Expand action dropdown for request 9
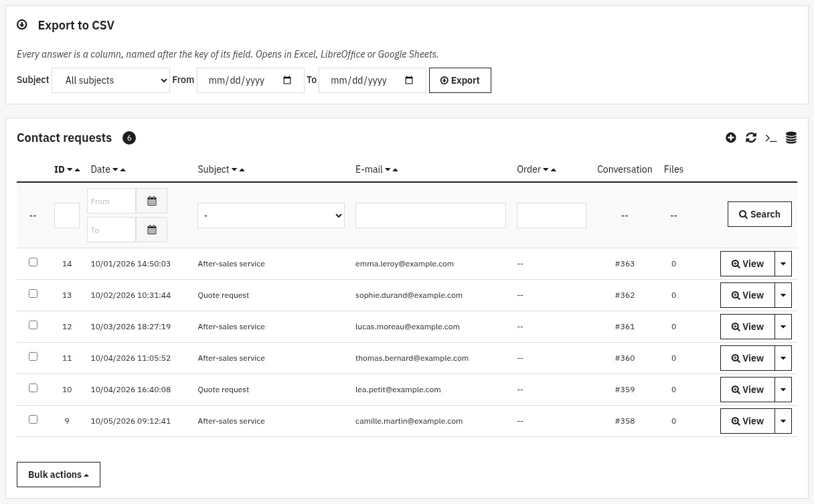Viewport: 814px width, 504px height. click(x=783, y=421)
